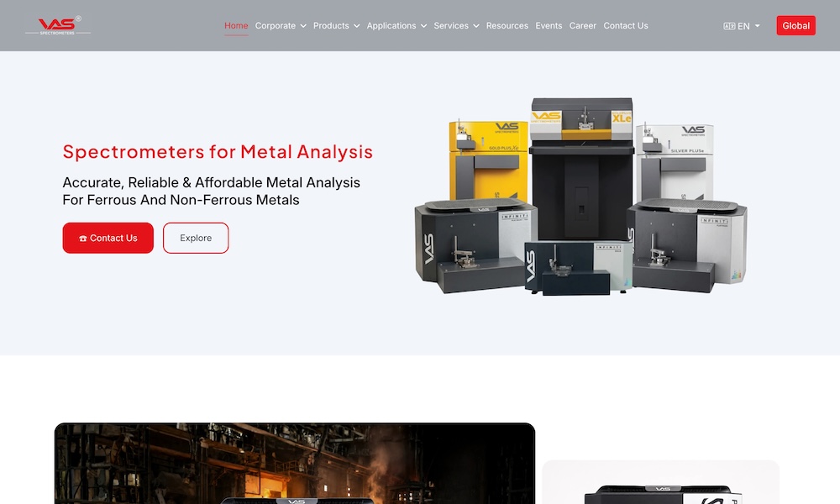Click the red Contact Us hero button
This screenshot has height=504, width=840.
coord(108,238)
